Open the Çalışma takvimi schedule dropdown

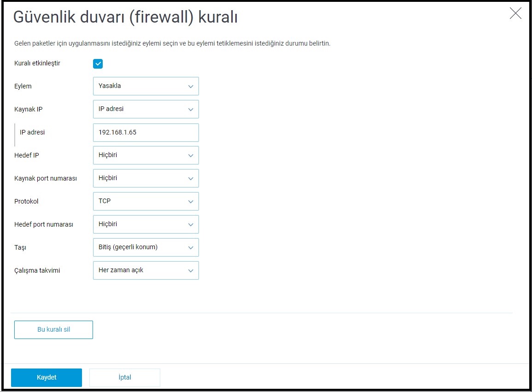tap(146, 270)
